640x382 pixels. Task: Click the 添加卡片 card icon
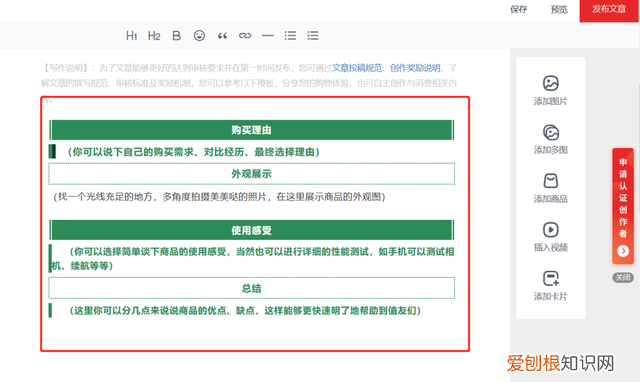[551, 278]
